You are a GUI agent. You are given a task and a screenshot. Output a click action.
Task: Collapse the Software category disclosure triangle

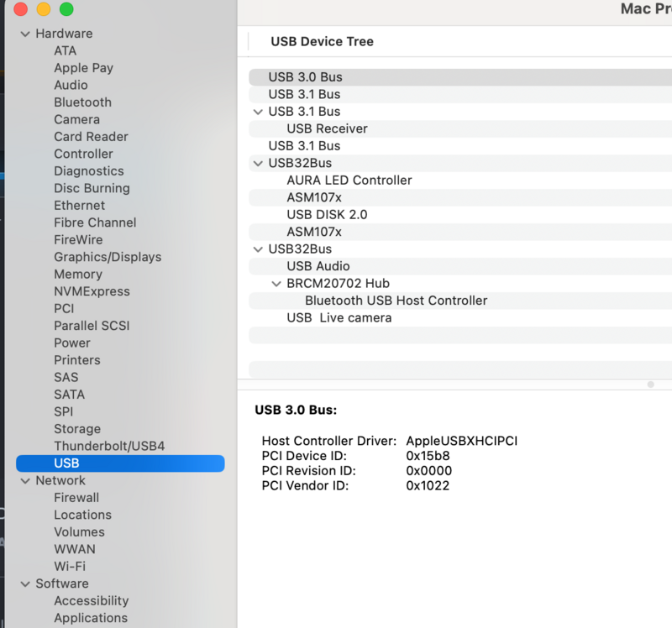point(24,584)
